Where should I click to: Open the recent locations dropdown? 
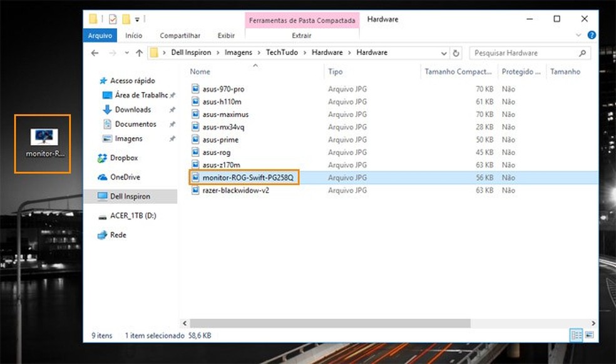126,53
